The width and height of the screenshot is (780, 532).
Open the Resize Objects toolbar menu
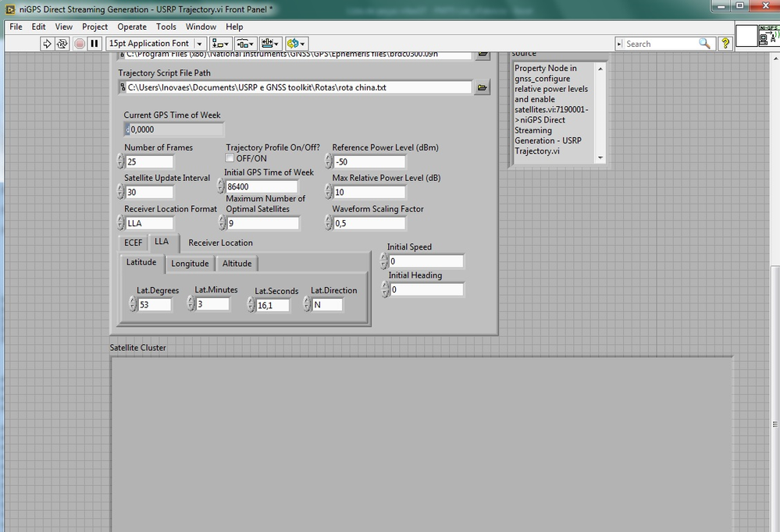270,44
